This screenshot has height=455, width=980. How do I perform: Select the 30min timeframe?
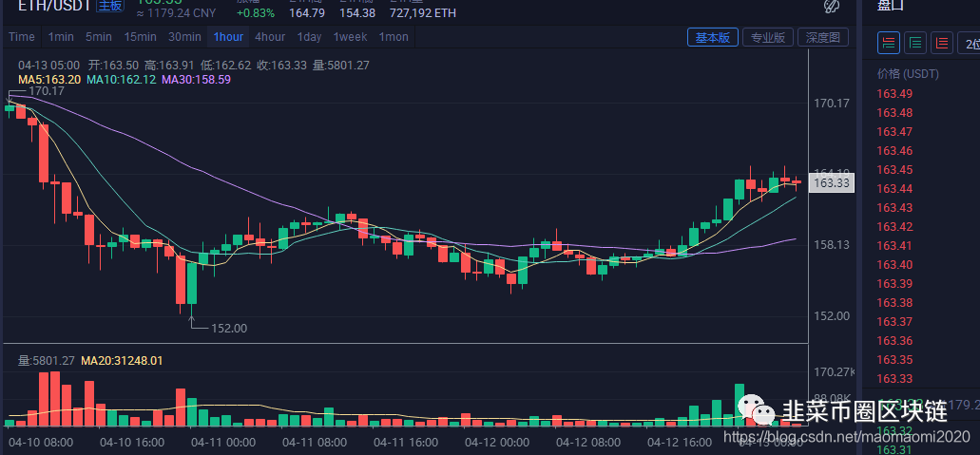(x=184, y=37)
